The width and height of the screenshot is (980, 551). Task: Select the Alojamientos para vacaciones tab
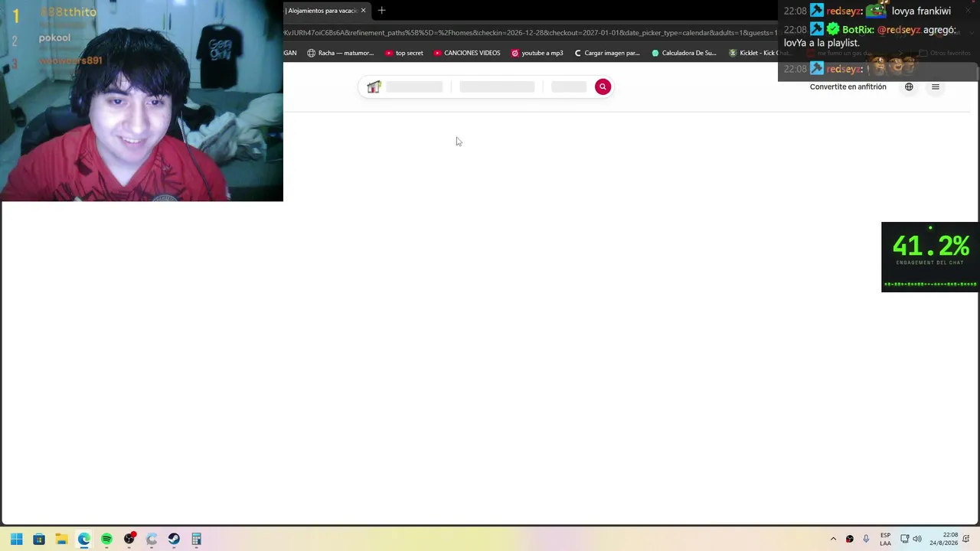(322, 11)
